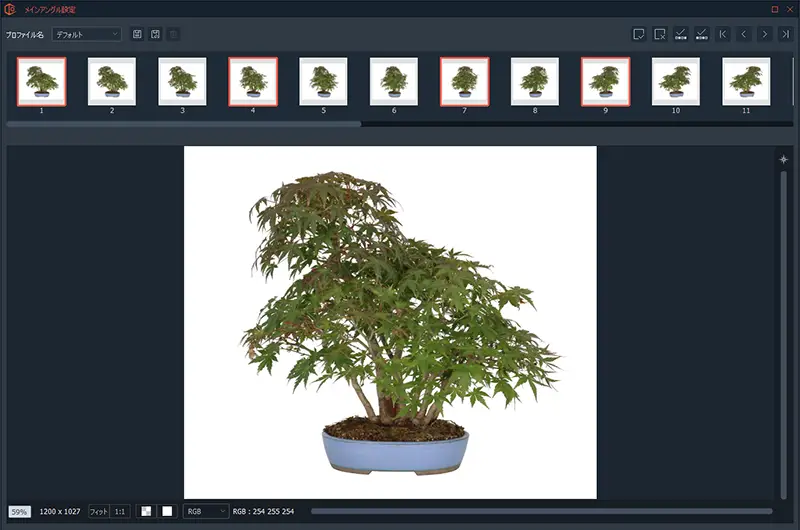The image size is (800, 530).
Task: Expand the RGB channel dropdown
Action: click(206, 511)
